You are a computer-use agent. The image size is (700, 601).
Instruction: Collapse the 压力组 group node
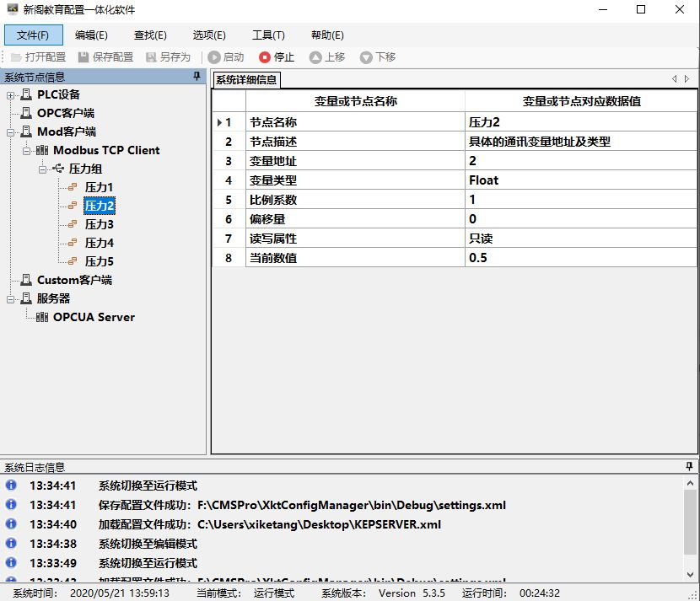click(42, 169)
